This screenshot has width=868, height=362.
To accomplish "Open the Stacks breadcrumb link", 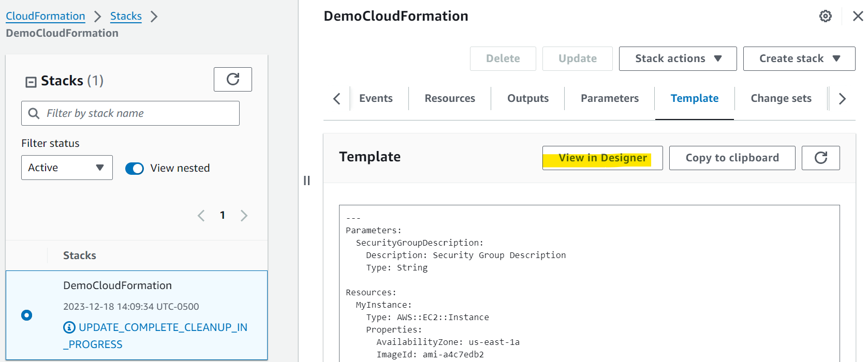I will click(x=126, y=16).
